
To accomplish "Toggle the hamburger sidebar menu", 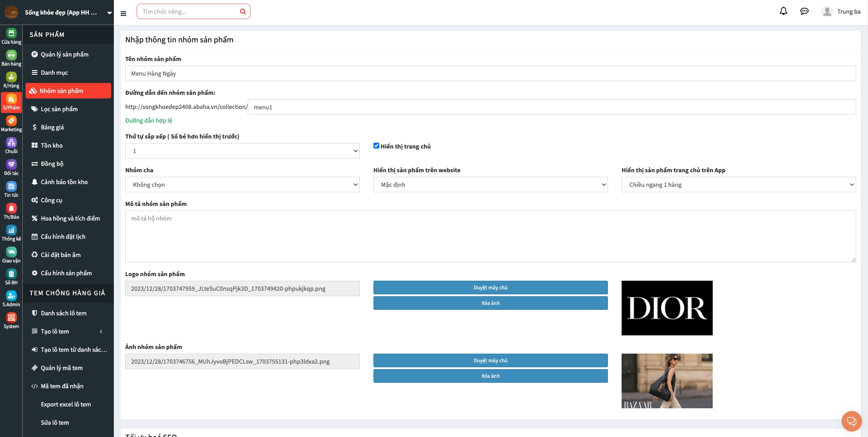I will (x=123, y=14).
